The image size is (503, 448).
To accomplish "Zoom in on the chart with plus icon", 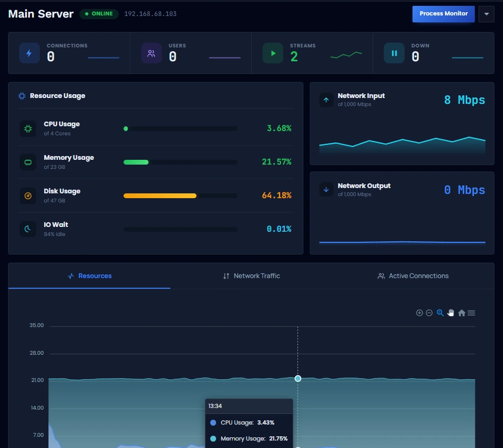I will coord(419,313).
